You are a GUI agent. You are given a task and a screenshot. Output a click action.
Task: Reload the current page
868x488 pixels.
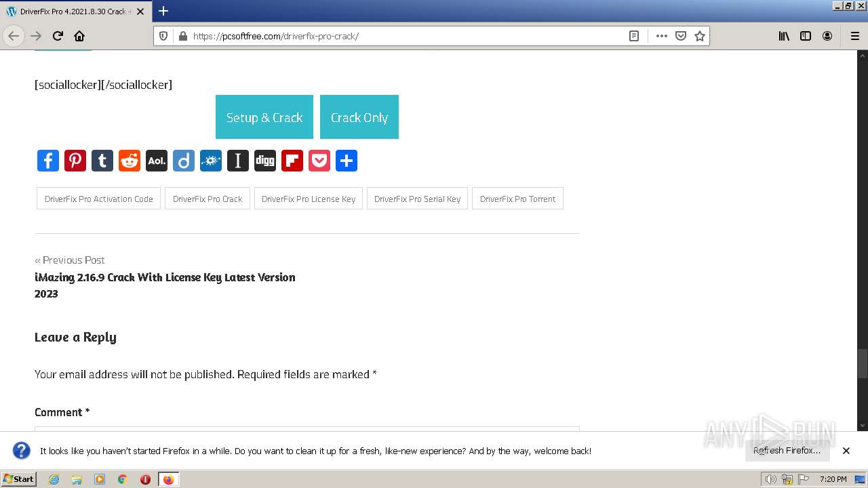(x=58, y=36)
